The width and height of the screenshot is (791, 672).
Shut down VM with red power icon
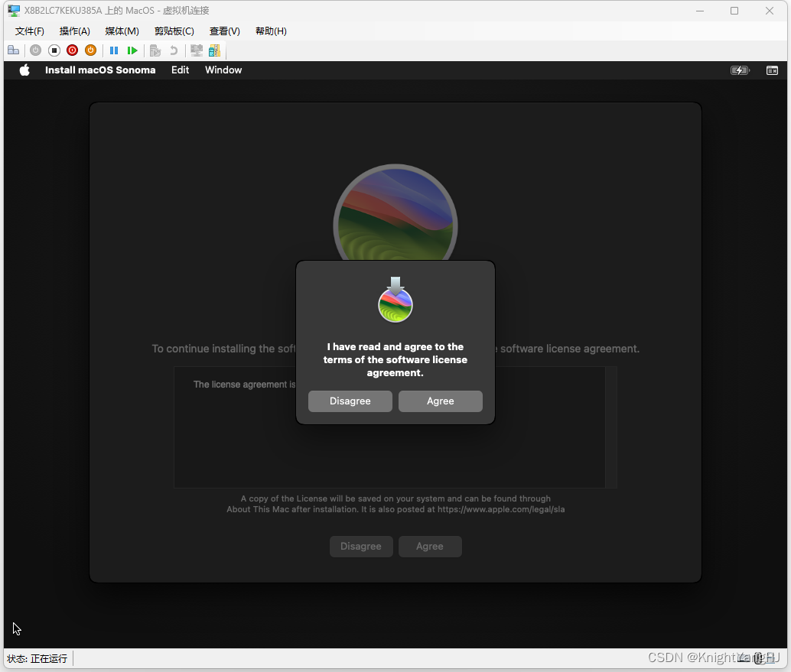pyautogui.click(x=72, y=50)
